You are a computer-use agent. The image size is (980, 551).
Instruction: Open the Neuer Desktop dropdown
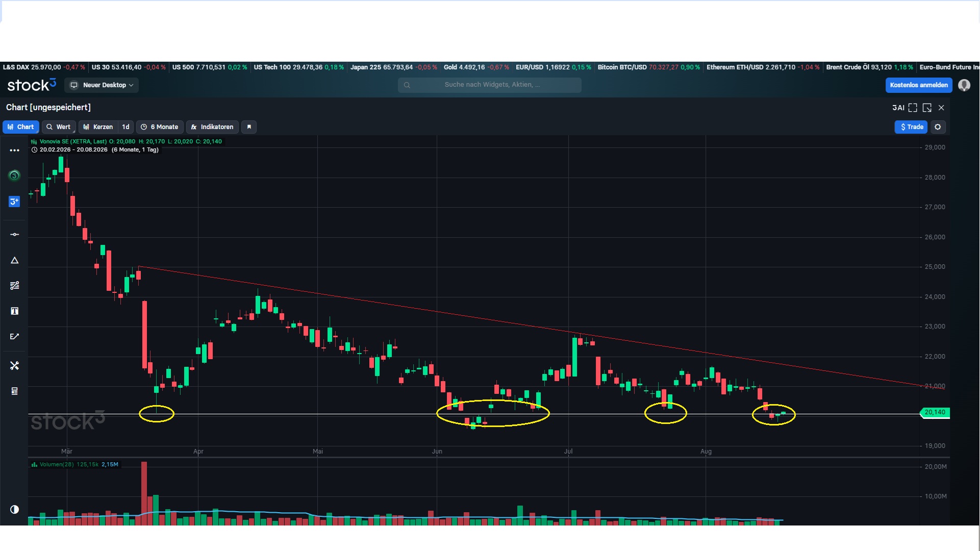tap(102, 85)
